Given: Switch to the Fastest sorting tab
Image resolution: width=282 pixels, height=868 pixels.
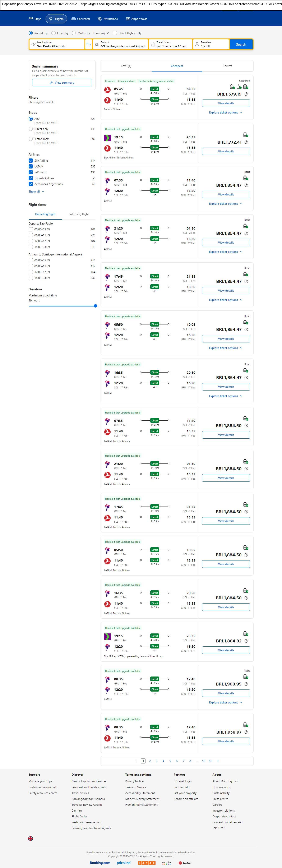Looking at the screenshot, I should pyautogui.click(x=227, y=66).
